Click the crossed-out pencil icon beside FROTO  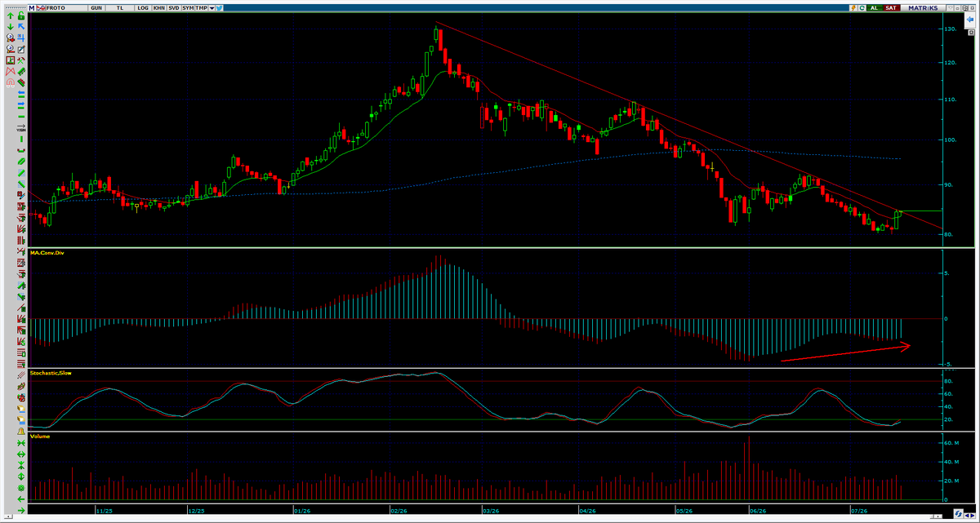41,8
